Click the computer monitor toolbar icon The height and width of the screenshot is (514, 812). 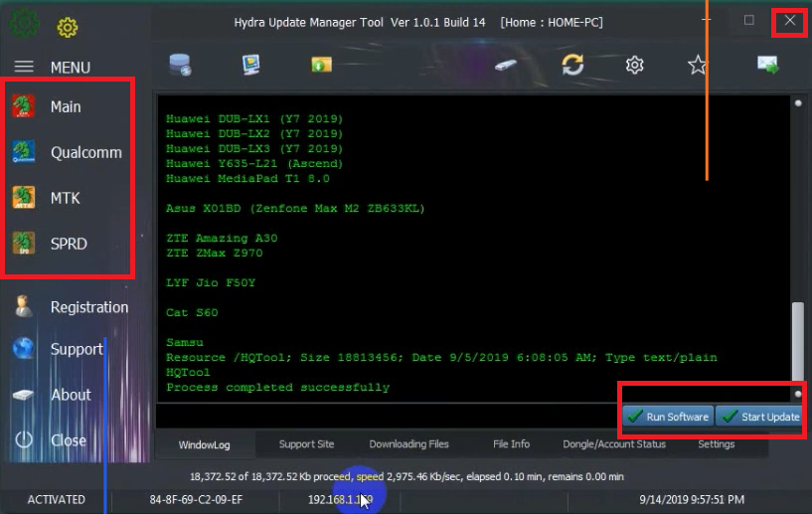[251, 65]
